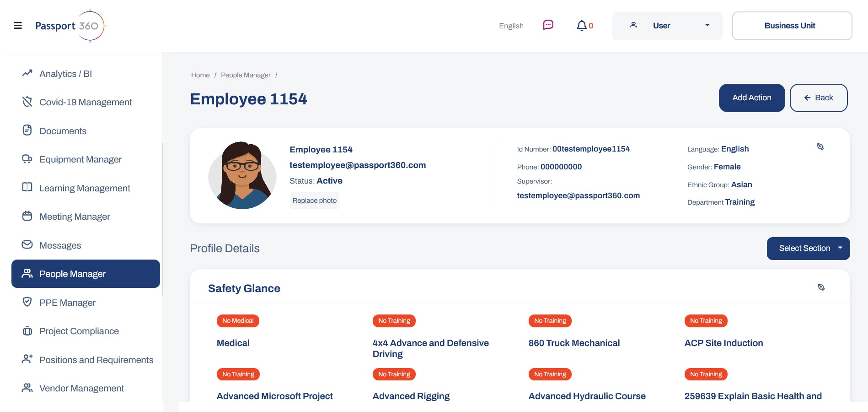Select People Manager in the sidebar

pos(73,274)
